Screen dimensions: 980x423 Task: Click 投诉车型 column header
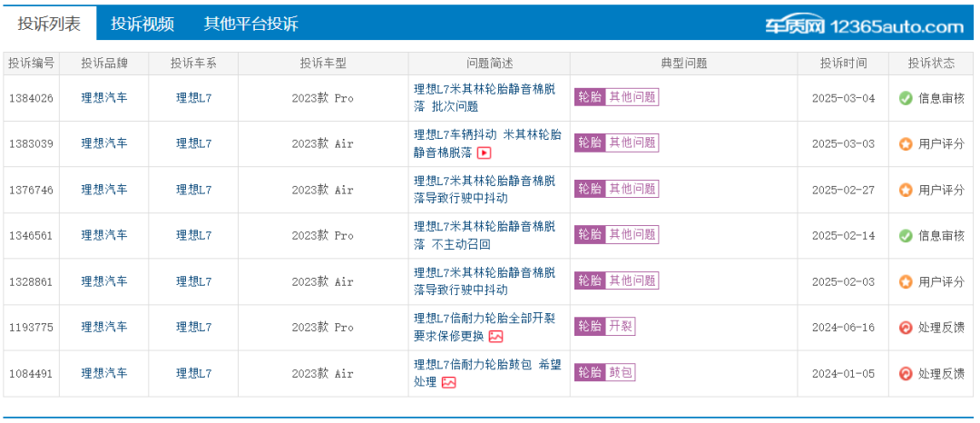click(x=323, y=64)
